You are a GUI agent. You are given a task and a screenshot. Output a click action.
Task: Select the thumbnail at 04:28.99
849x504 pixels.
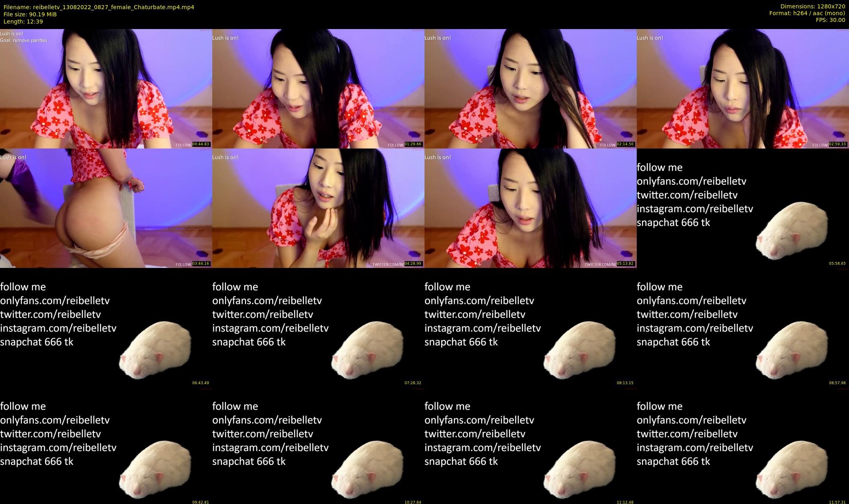click(318, 208)
